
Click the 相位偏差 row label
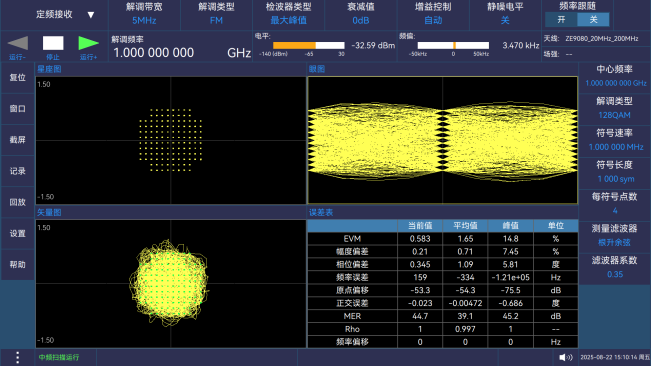tap(352, 264)
